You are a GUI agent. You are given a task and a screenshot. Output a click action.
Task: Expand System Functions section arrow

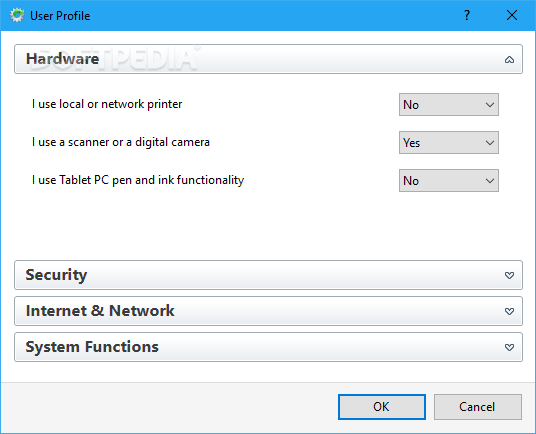[509, 348]
